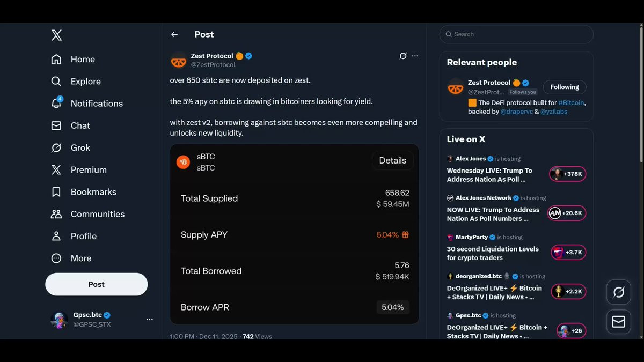Click the X logo icon

tap(56, 35)
